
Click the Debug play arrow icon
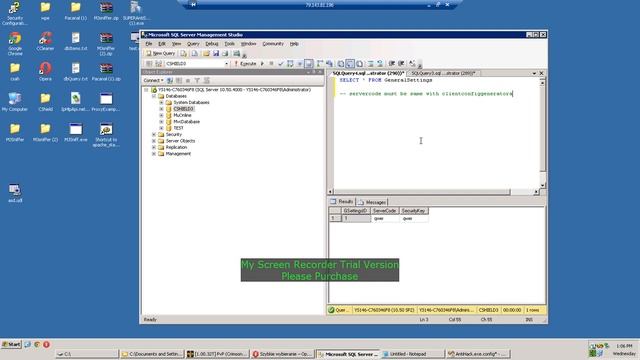(x=262, y=64)
